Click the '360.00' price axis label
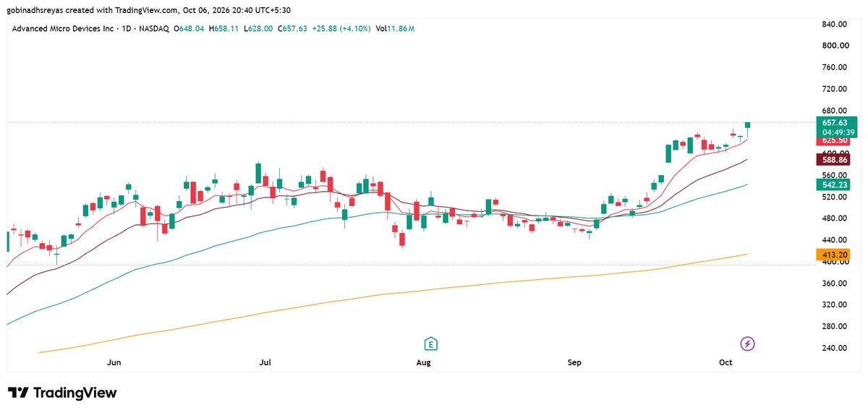This screenshot has width=868, height=413. pyautogui.click(x=833, y=284)
